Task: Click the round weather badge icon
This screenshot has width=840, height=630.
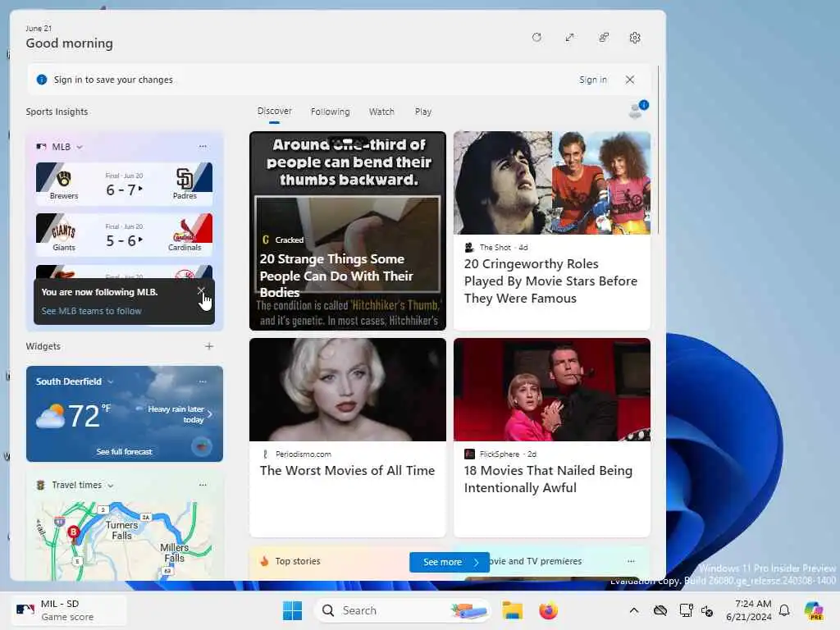Action: click(x=202, y=445)
